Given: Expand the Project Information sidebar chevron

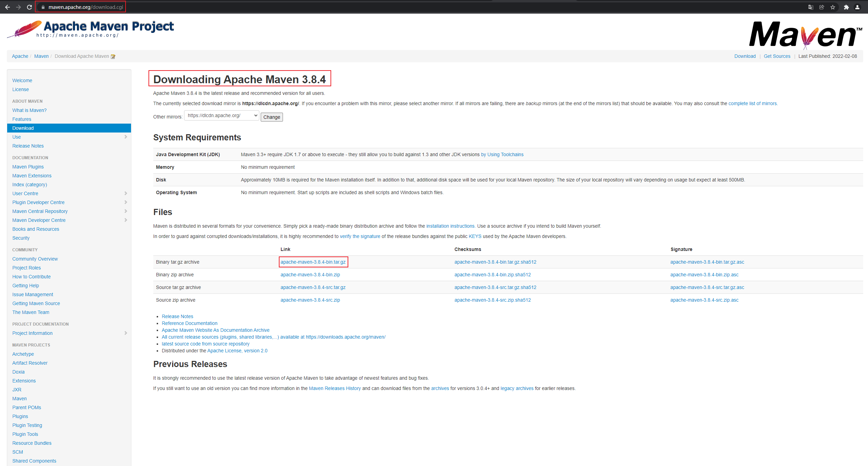Looking at the screenshot, I should pos(126,333).
